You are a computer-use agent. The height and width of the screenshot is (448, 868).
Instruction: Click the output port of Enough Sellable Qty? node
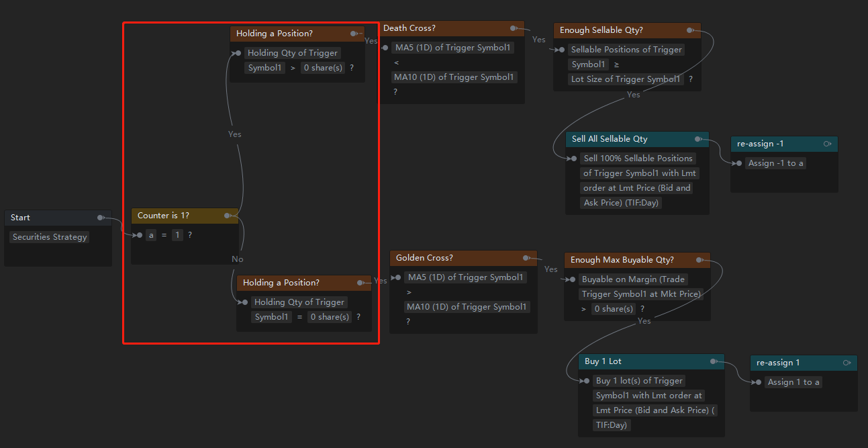689,30
